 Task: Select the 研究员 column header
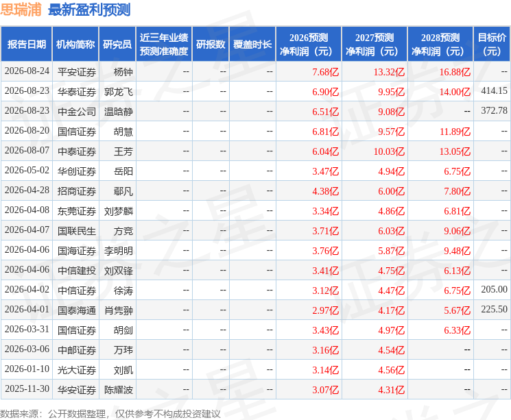117,45
